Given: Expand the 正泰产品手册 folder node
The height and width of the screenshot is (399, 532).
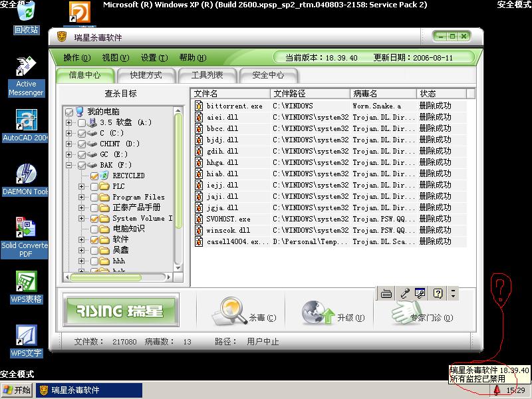Looking at the screenshot, I should (81, 207).
